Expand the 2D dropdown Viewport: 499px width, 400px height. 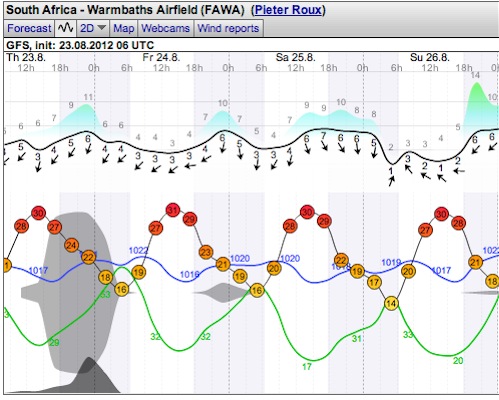coord(93,28)
